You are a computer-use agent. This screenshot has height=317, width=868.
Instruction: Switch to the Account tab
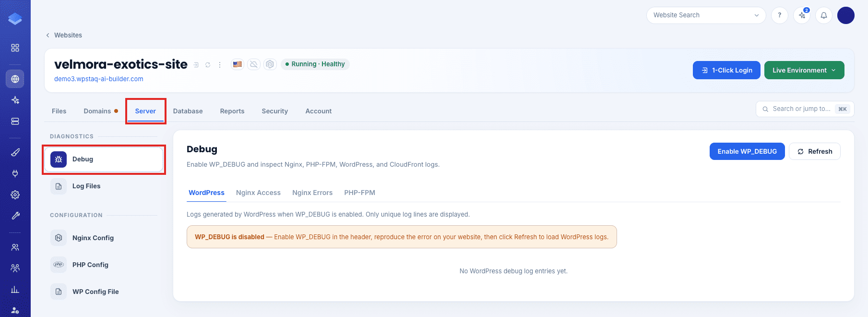(319, 111)
